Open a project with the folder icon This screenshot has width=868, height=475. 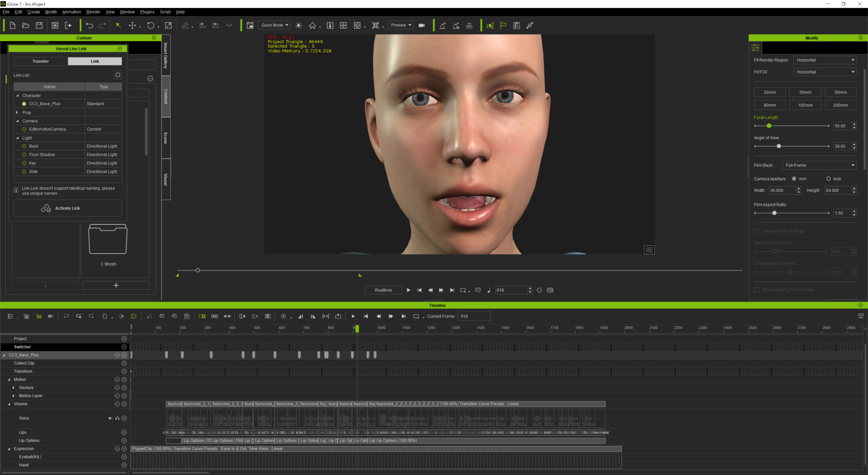tap(26, 26)
